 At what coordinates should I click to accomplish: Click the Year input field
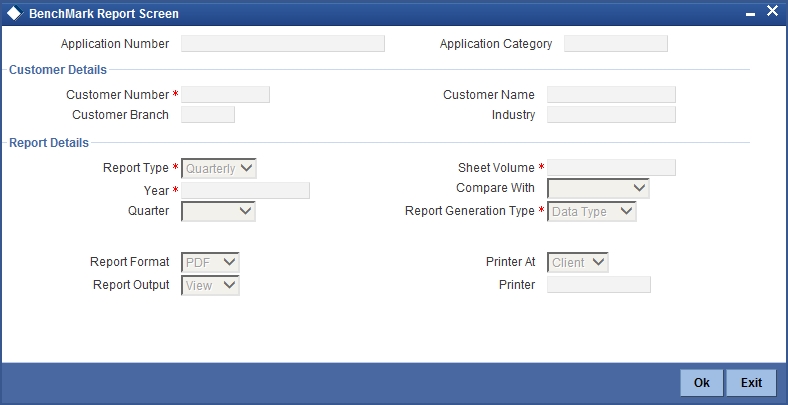coord(245,190)
